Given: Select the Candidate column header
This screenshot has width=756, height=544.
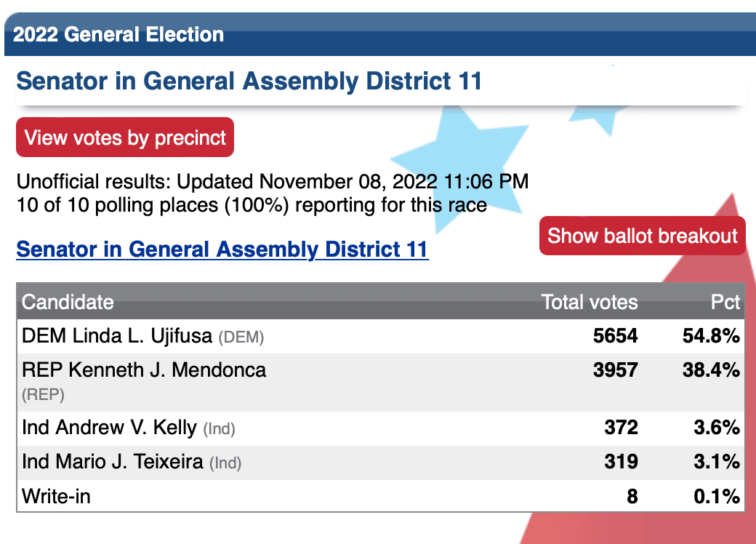Looking at the screenshot, I should [x=68, y=302].
